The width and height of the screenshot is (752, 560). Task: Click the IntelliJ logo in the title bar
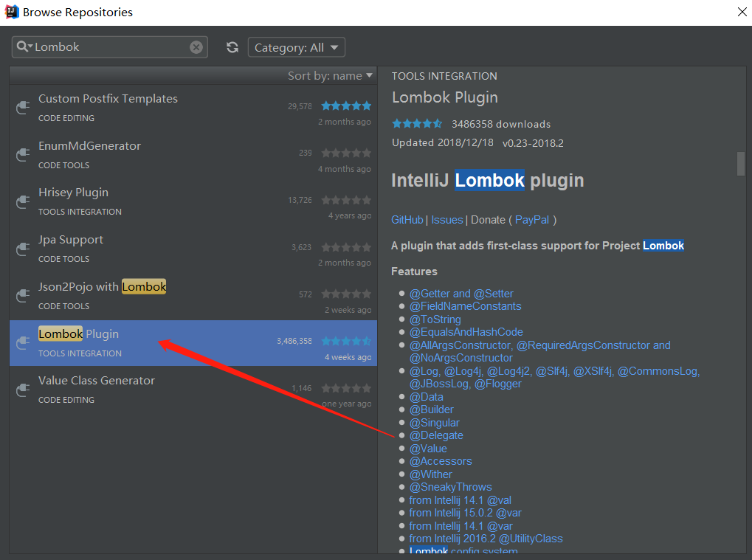(11, 12)
